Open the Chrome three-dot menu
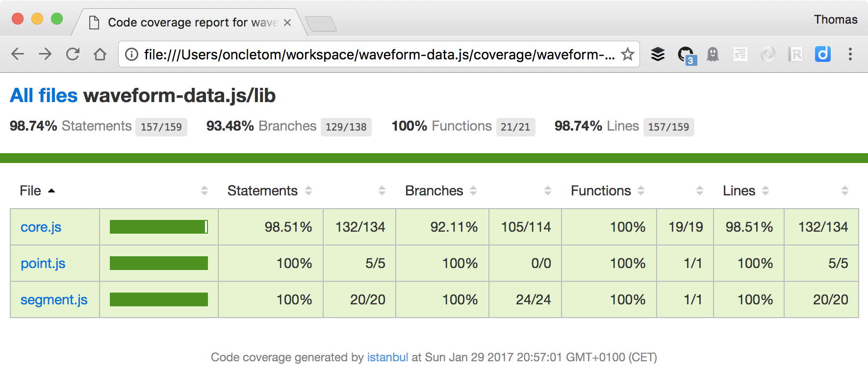Screen dimensions: 868x378 pos(850,54)
